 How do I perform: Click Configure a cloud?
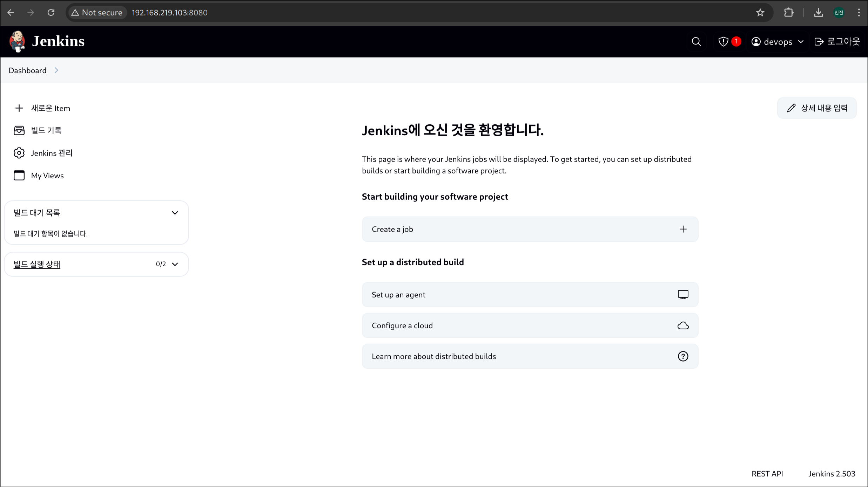coord(530,325)
